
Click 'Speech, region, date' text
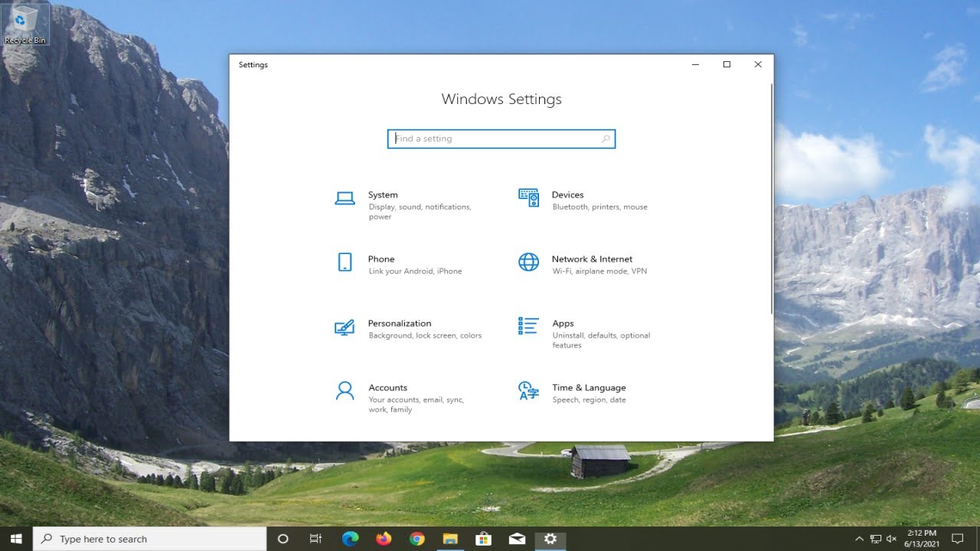589,399
